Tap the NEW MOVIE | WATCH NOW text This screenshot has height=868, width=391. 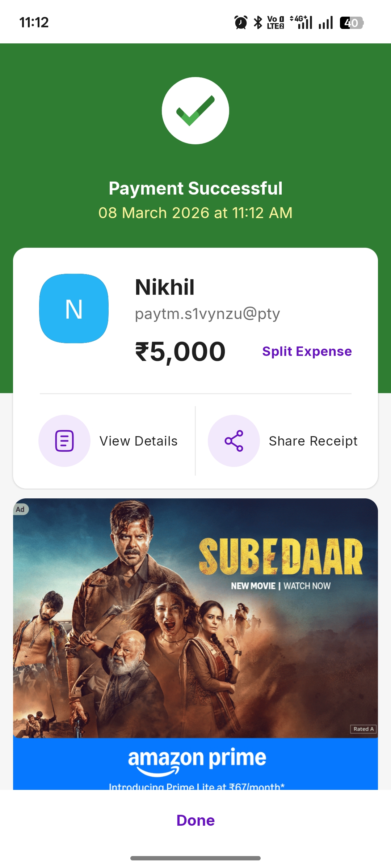tap(281, 586)
